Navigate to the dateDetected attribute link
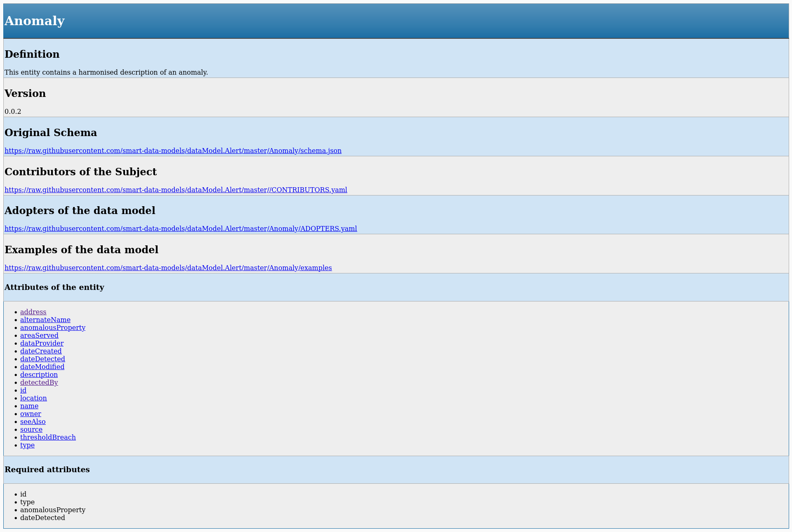 [x=42, y=359]
